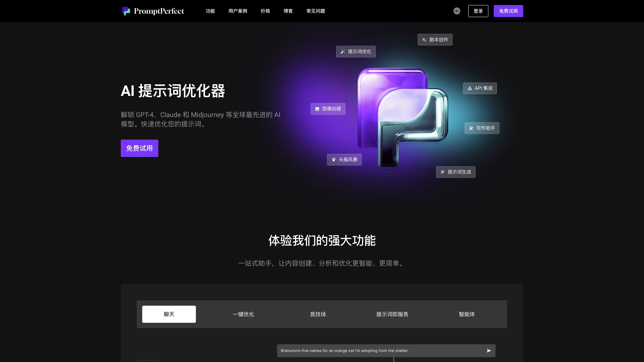Click the cat-name brainstorm input field

361,351
